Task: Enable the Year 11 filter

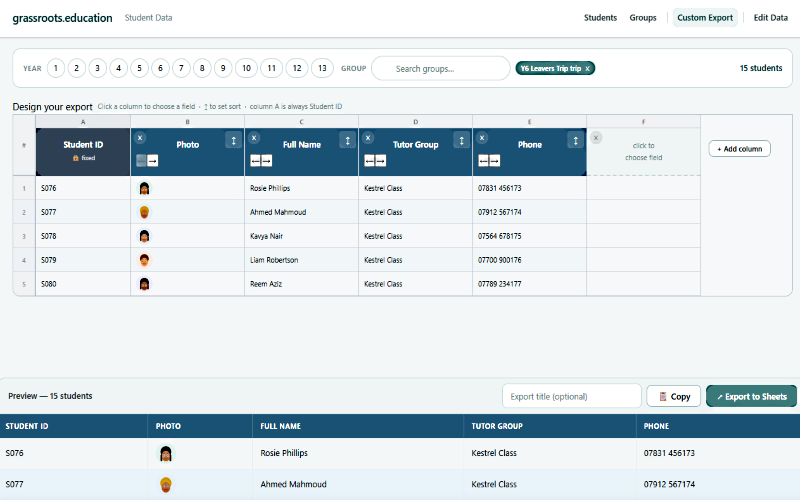Action: tap(271, 68)
